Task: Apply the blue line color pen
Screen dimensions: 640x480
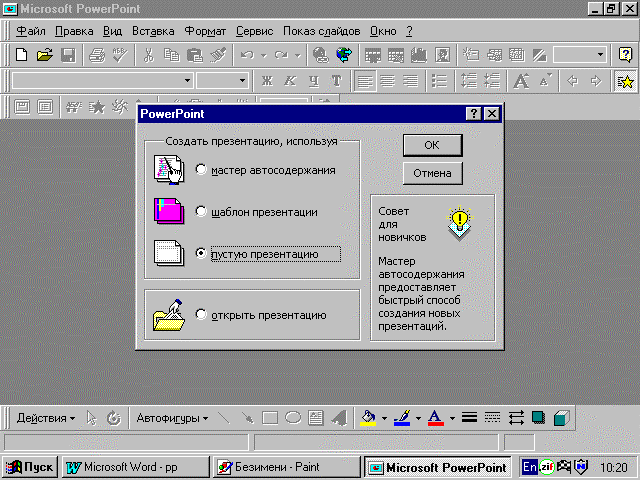Action: tap(402, 418)
